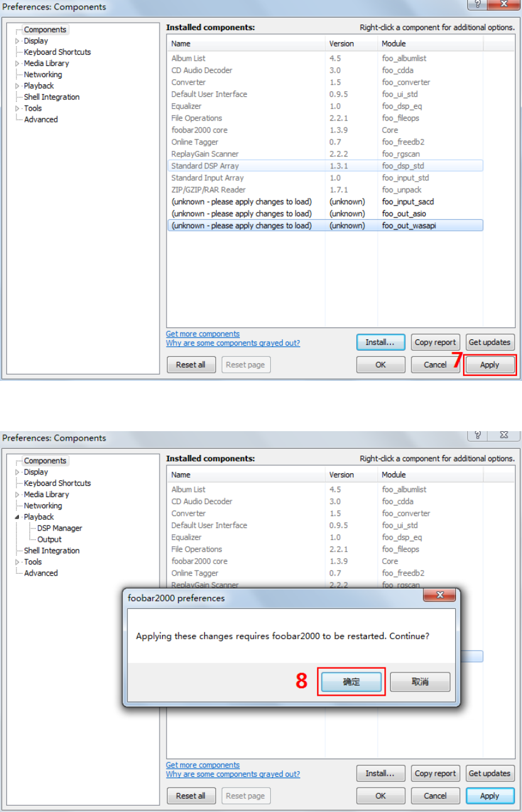
Task: Click Copy report in the dialog-free window
Action: [x=435, y=343]
